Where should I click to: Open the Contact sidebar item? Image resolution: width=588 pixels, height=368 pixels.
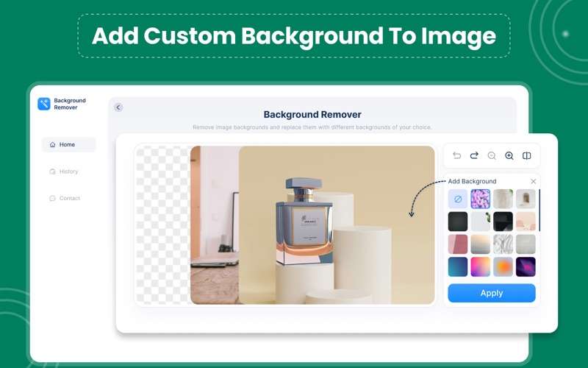click(69, 198)
